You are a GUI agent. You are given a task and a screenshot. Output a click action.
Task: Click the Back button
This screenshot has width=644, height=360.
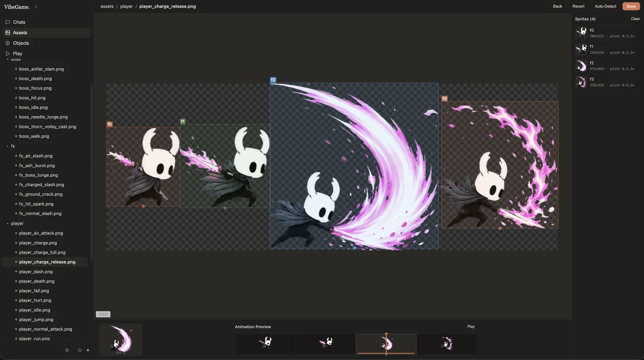click(557, 6)
